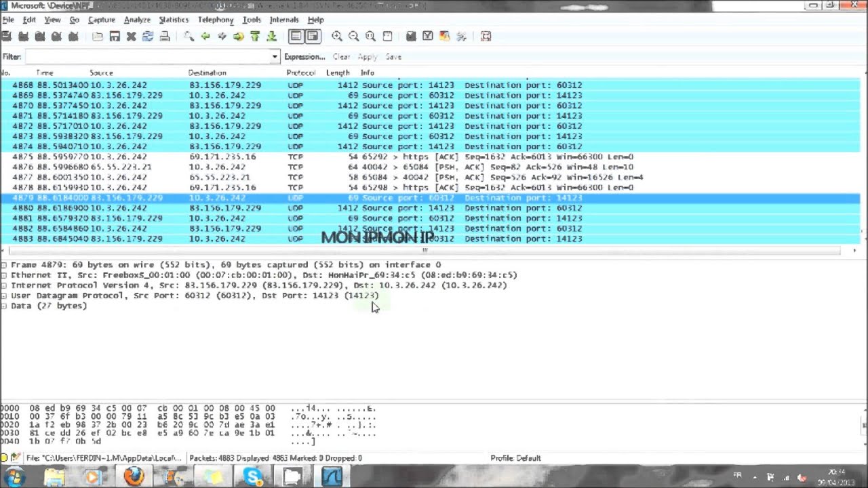Open the Statistics menu
Image resolution: width=868 pixels, height=488 pixels.
pyautogui.click(x=174, y=20)
